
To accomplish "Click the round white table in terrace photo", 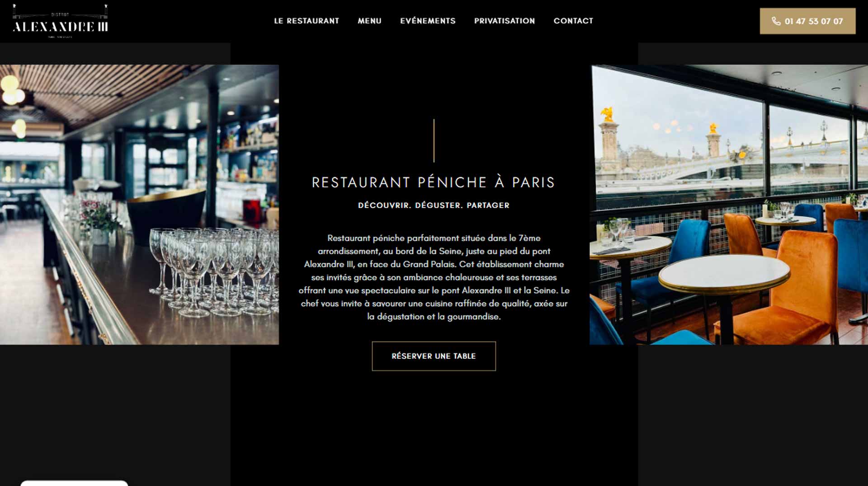I will pyautogui.click(x=723, y=272).
